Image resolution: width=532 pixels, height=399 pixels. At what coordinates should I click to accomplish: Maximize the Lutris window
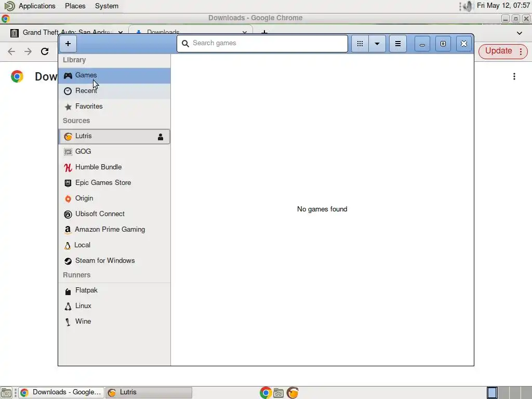(443, 44)
